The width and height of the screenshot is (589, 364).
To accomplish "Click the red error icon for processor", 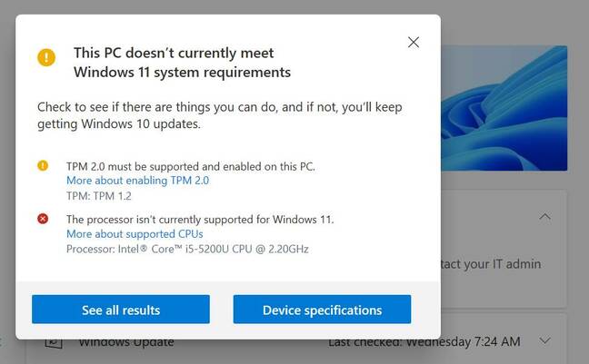I will click(43, 219).
